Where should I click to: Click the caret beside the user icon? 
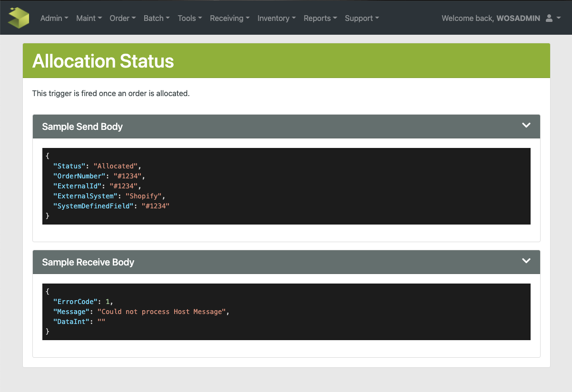pyautogui.click(x=559, y=18)
